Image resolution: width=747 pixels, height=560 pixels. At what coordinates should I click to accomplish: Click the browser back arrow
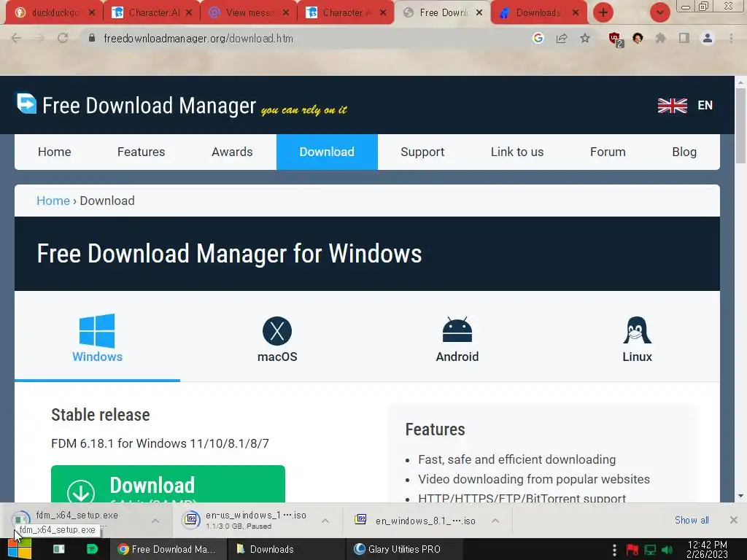[x=16, y=38]
